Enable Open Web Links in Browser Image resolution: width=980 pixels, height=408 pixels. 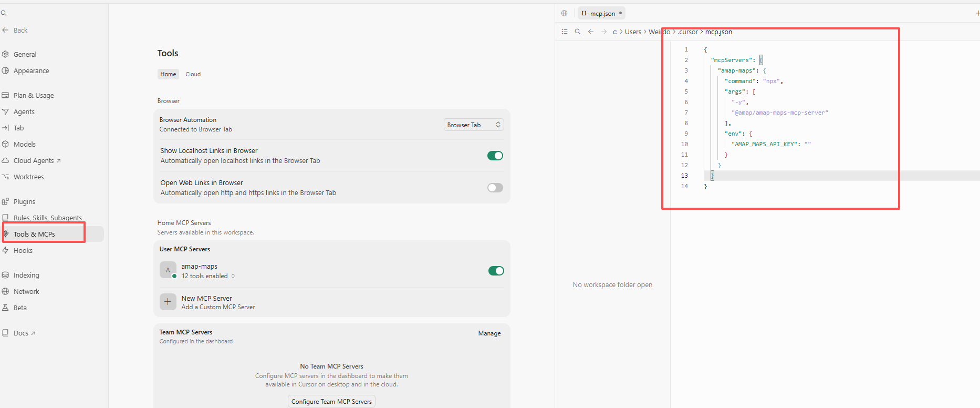click(x=495, y=188)
